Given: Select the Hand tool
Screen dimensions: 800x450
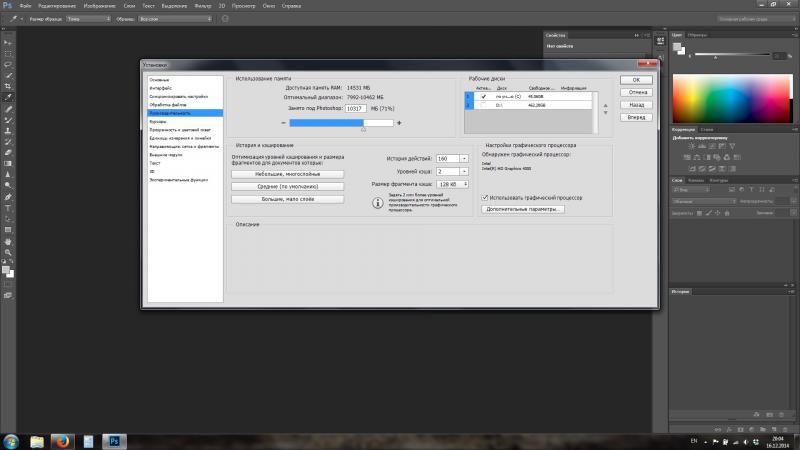Looking at the screenshot, I should coord(8,242).
